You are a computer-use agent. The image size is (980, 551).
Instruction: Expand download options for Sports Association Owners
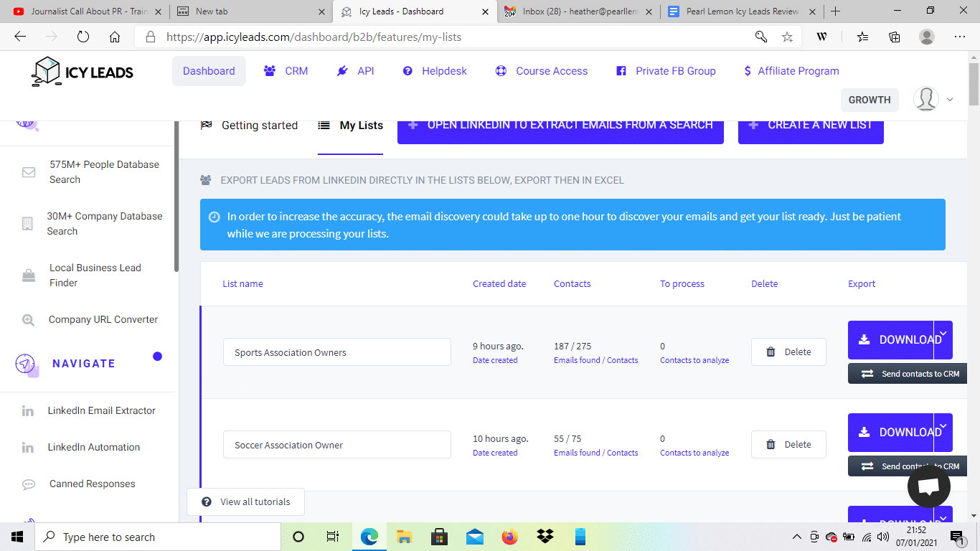[x=943, y=340]
